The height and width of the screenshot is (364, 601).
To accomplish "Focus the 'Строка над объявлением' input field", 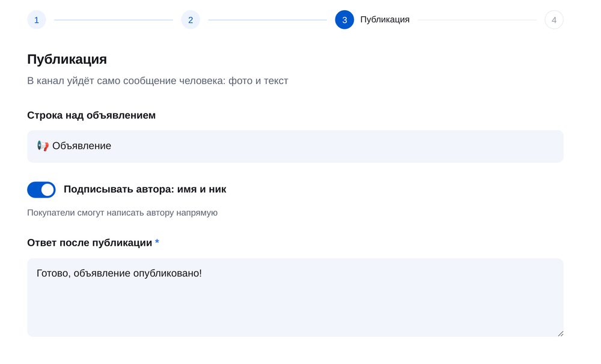I will click(295, 147).
